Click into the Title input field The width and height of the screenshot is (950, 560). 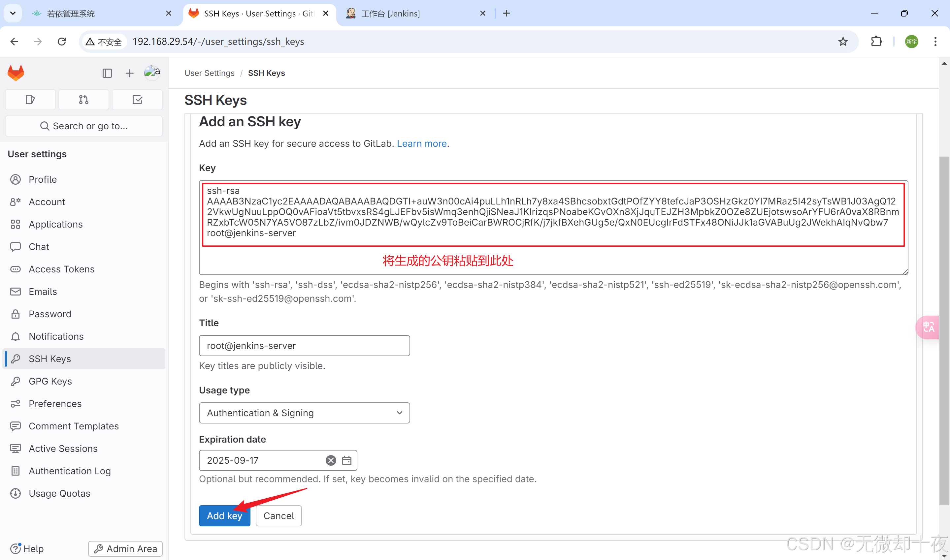pos(304,346)
